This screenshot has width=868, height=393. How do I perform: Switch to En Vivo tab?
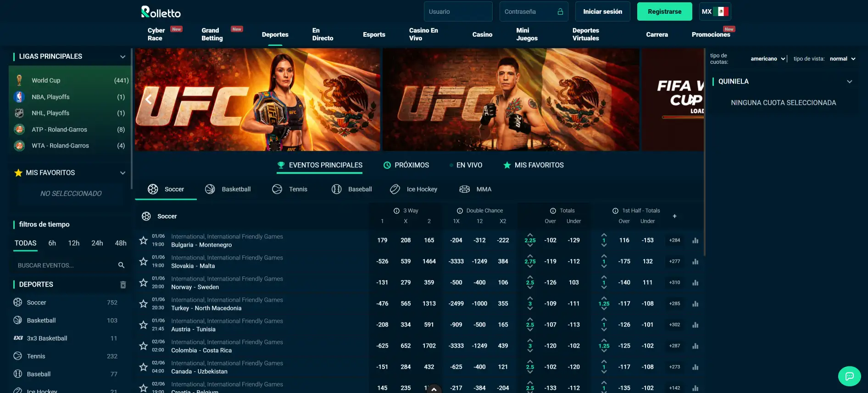(x=466, y=165)
